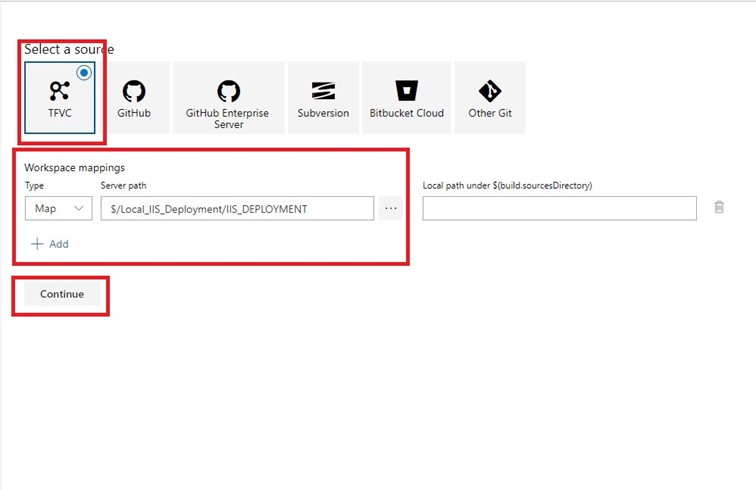Choose GitHub as the source

pyautogui.click(x=134, y=98)
